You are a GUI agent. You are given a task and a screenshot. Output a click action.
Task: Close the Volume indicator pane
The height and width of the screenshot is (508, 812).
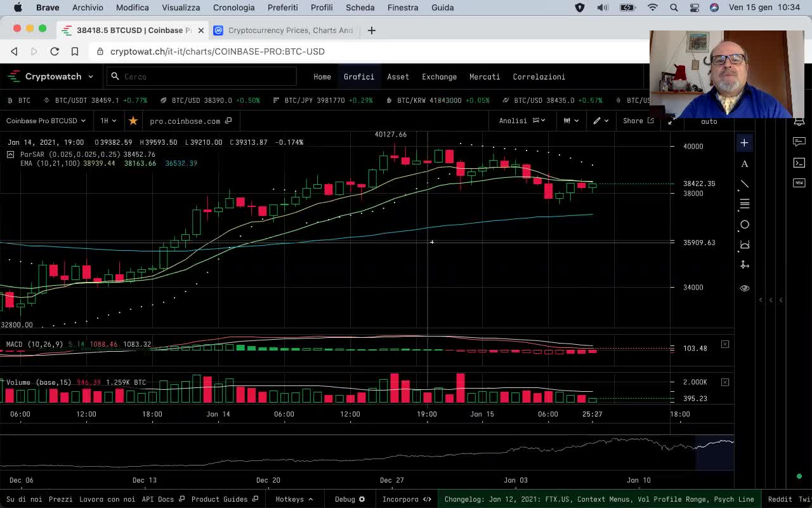(725, 382)
